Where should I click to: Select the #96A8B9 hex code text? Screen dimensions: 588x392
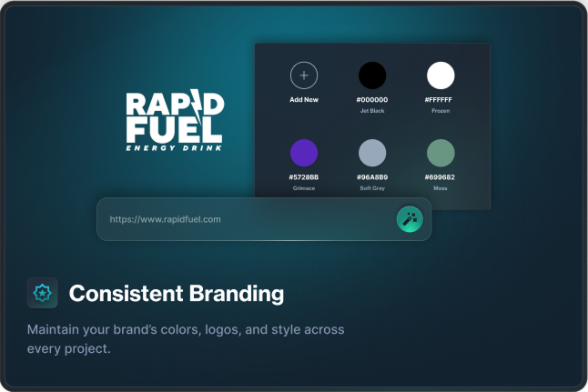[372, 176]
